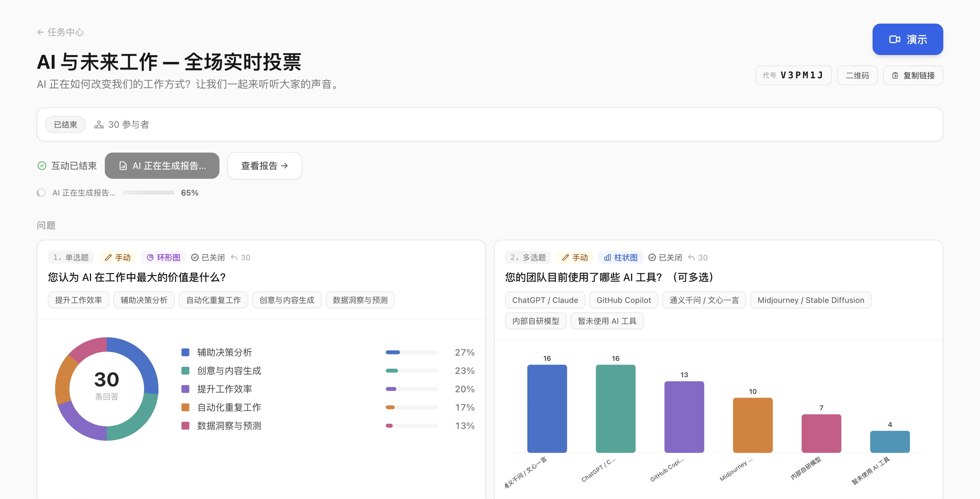Click the 17% bar for 自动化重复工作
This screenshot has height=499, width=980.
pos(412,407)
